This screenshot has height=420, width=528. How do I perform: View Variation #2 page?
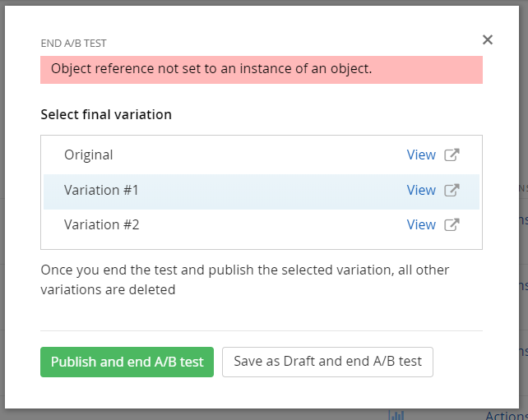[x=421, y=225]
